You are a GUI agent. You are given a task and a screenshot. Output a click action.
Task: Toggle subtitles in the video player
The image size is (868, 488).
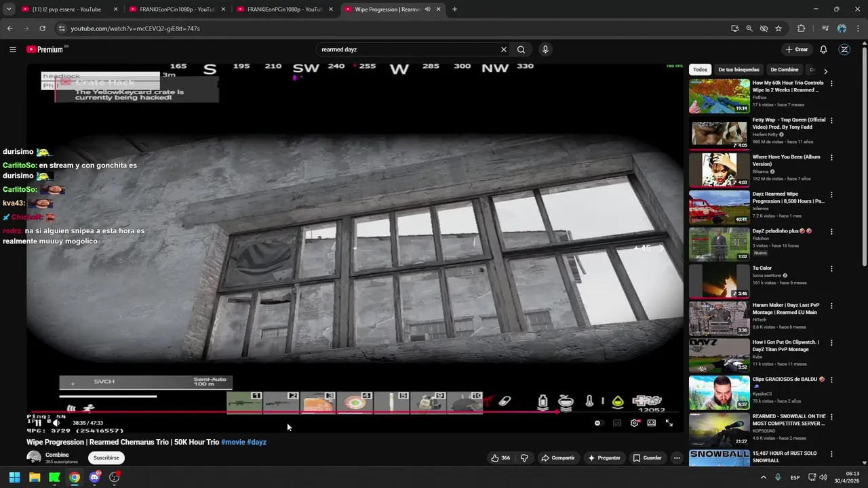(617, 423)
